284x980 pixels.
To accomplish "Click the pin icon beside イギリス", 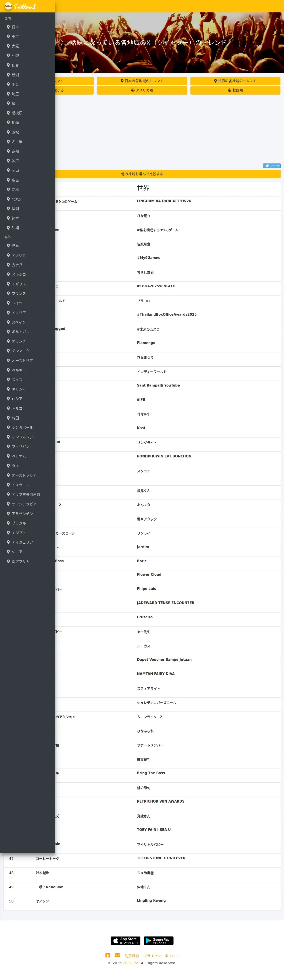I will coord(8,284).
